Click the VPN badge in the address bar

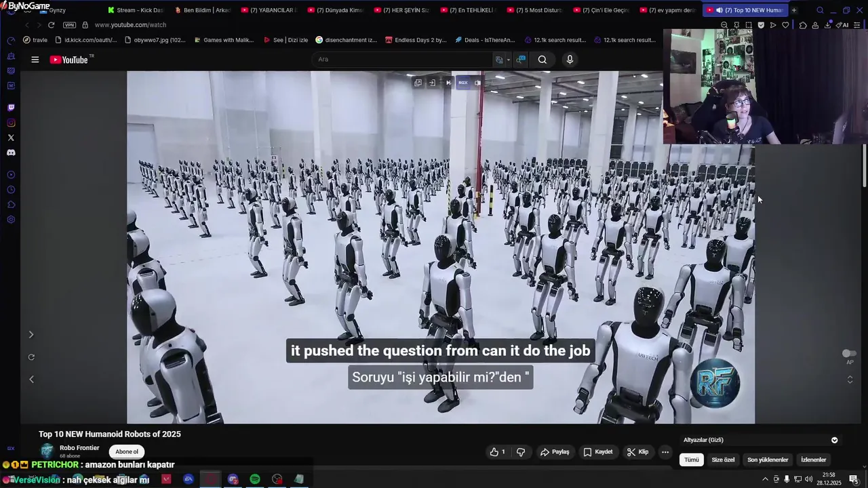coord(69,25)
